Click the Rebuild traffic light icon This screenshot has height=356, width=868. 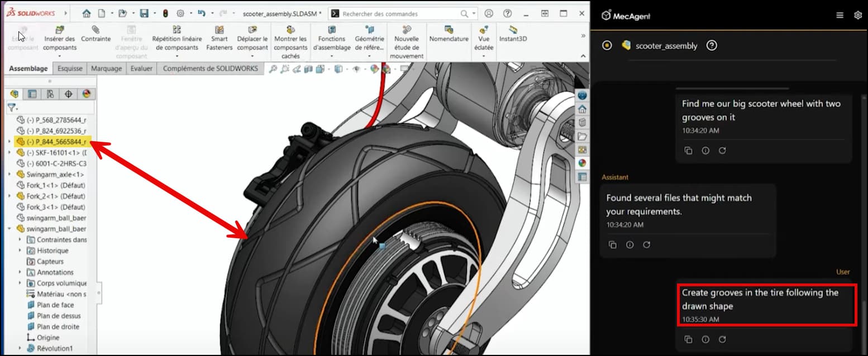tap(166, 13)
